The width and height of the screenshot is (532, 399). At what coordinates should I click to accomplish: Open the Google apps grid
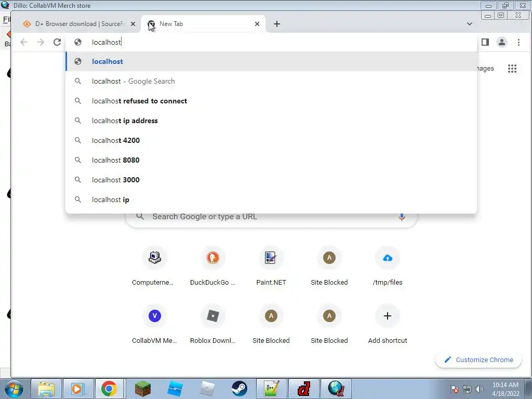click(x=512, y=69)
